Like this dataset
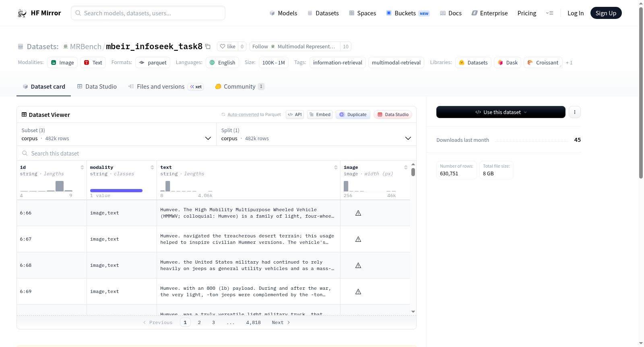The image size is (644, 347). click(228, 46)
